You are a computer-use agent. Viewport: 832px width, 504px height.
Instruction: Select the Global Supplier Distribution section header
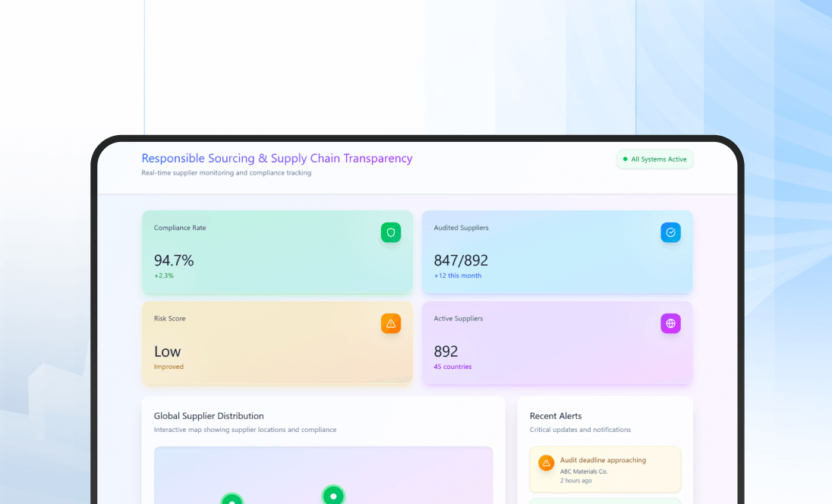coord(208,416)
